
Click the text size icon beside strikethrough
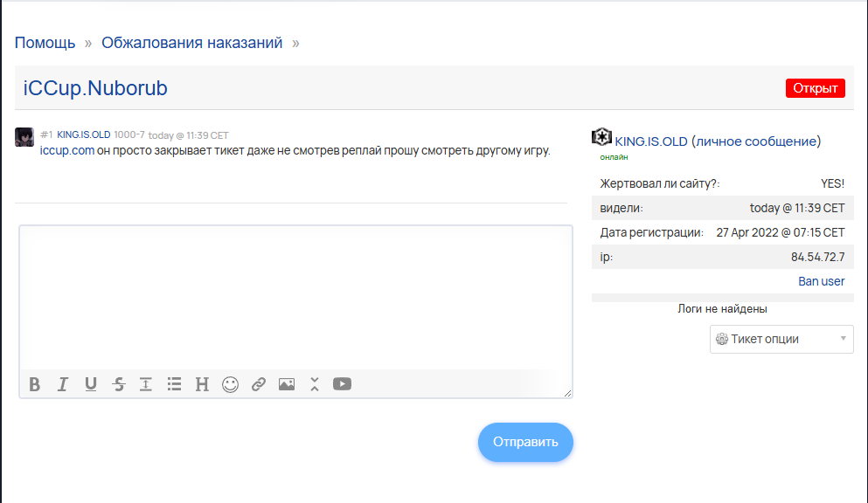[146, 384]
